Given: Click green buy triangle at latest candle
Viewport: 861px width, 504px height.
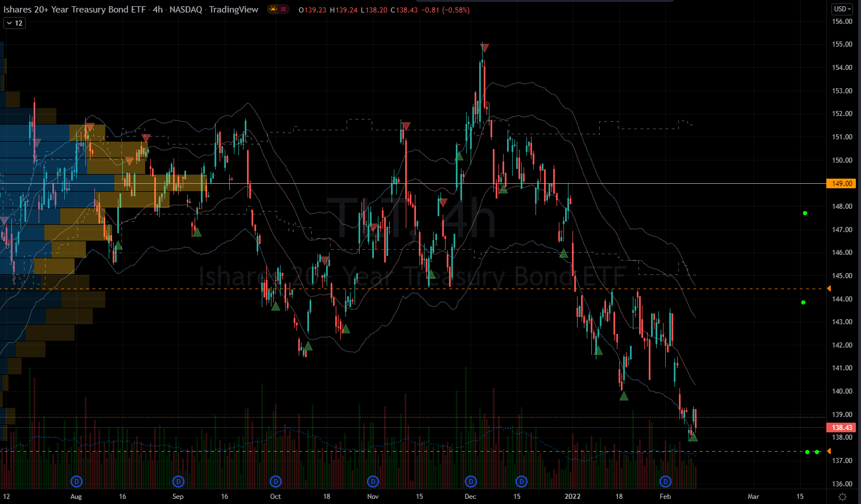Looking at the screenshot, I should tap(693, 437).
